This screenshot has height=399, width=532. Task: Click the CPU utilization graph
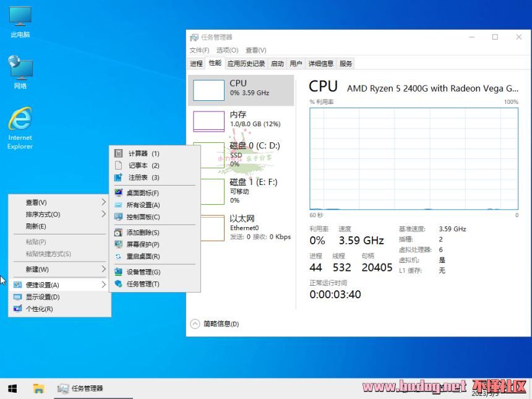coord(414,158)
